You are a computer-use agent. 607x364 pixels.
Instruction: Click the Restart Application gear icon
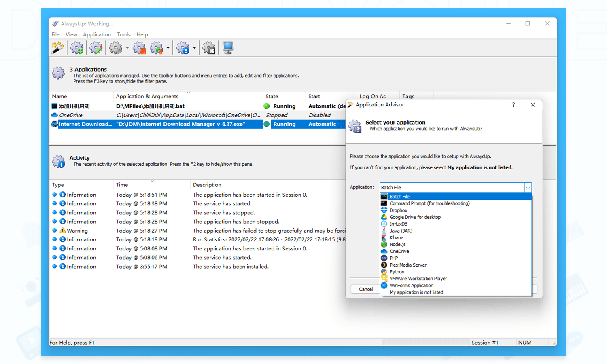tap(156, 48)
